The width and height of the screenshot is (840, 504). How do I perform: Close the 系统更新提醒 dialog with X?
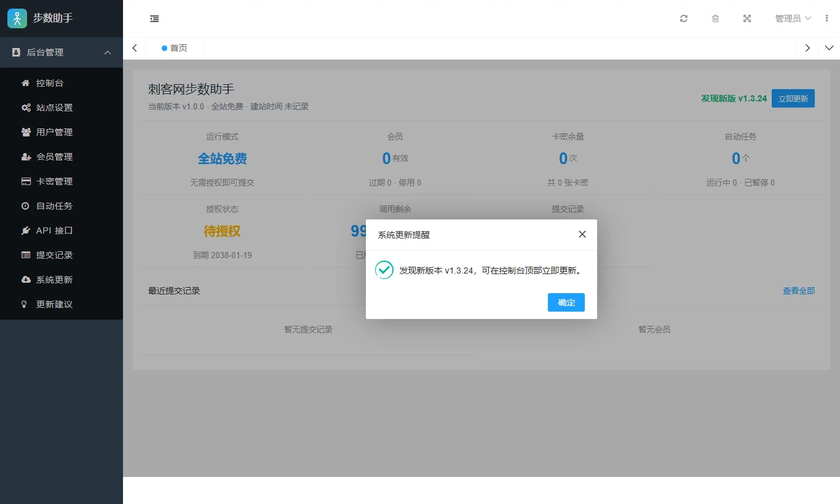tap(582, 234)
